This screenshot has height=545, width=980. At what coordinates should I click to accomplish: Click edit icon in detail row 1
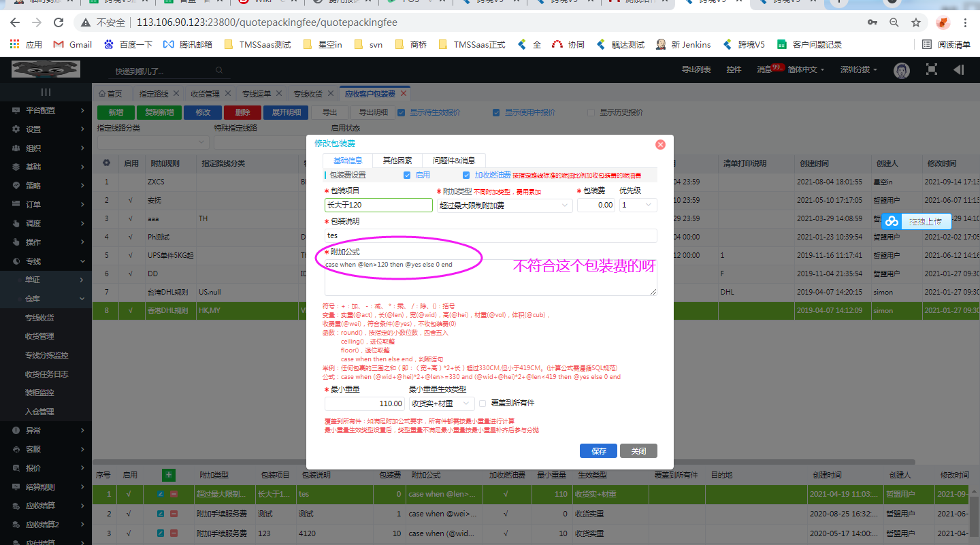161,495
